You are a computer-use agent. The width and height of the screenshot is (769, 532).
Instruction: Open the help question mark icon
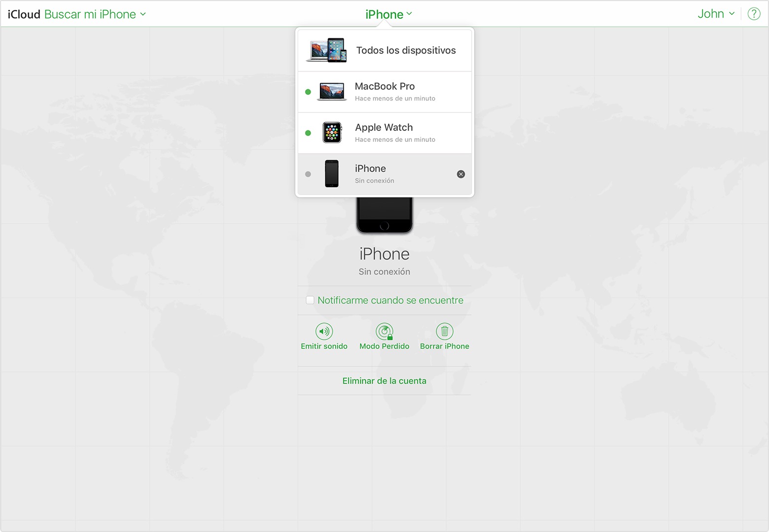[x=754, y=14]
